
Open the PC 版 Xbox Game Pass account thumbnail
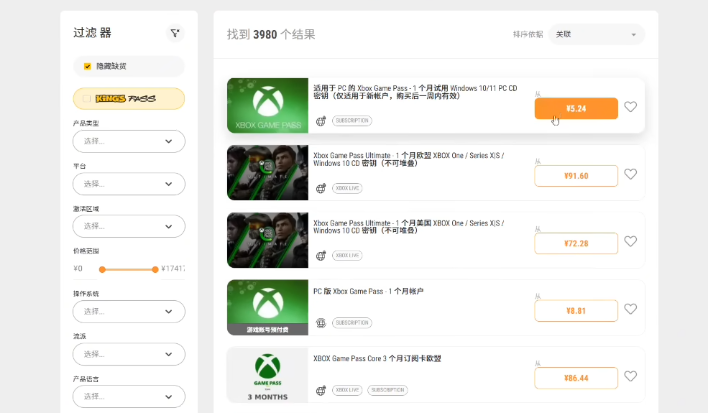(x=268, y=307)
